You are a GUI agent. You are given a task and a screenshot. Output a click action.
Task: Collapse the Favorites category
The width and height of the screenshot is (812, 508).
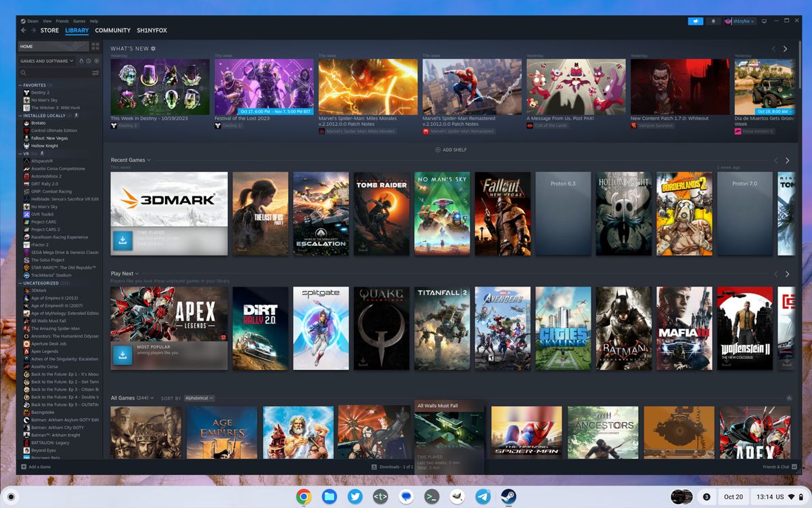(x=20, y=85)
